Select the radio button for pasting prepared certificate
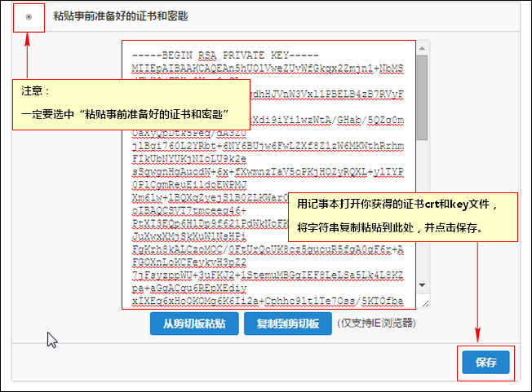Image resolution: width=532 pixels, height=392 pixels. pyautogui.click(x=29, y=17)
